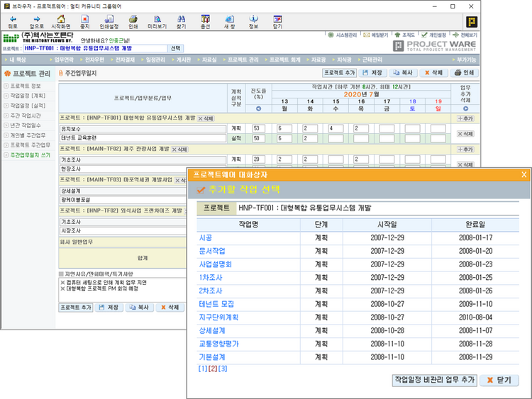Open the 부가기능 menu
The height and width of the screenshot is (399, 532).
coord(466,60)
